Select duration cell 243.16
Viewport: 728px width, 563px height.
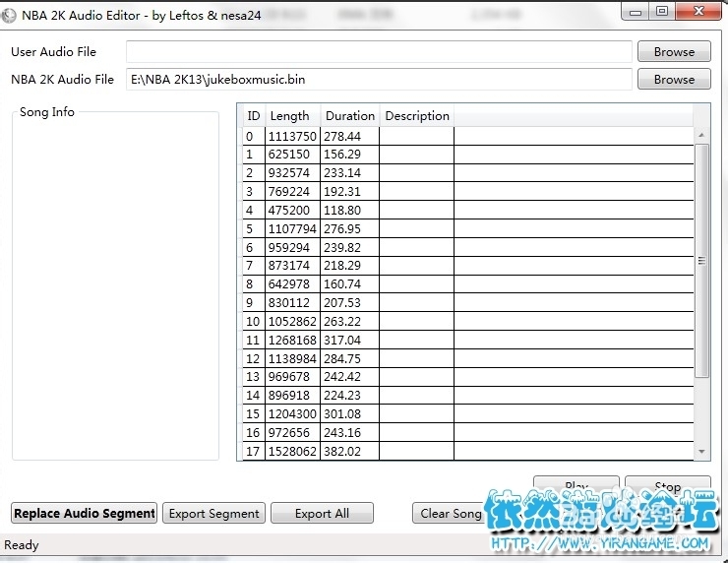coord(349,432)
